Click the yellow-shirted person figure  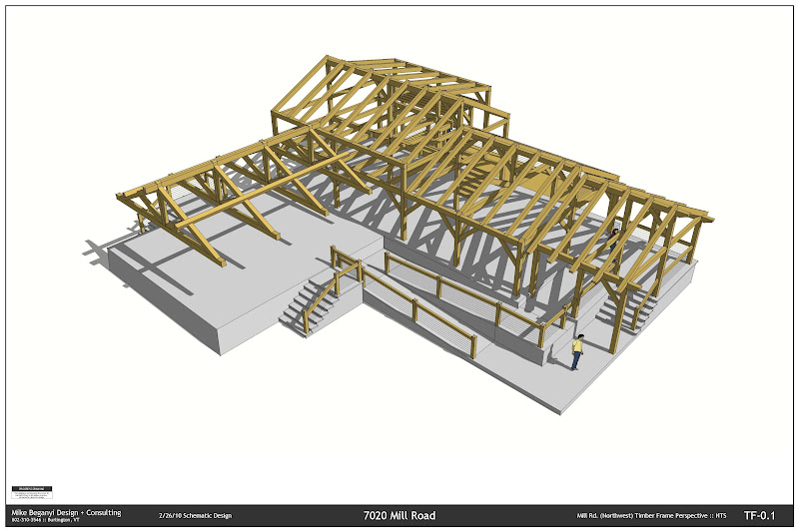[577, 351]
